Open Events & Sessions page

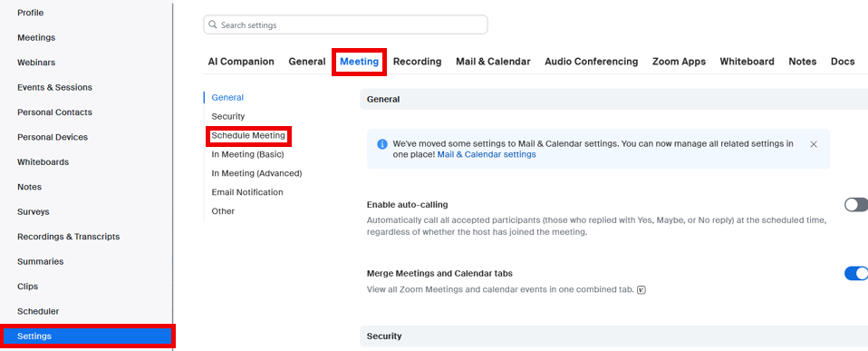[x=54, y=87]
